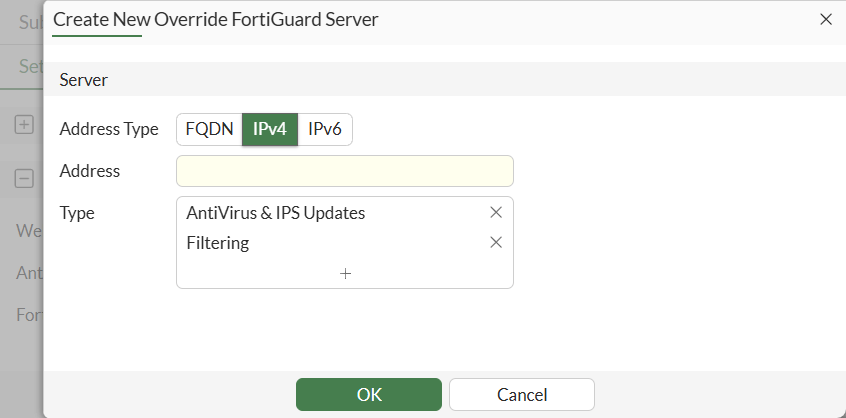The width and height of the screenshot is (846, 418).
Task: Choose IPv4 address type
Action: [270, 130]
